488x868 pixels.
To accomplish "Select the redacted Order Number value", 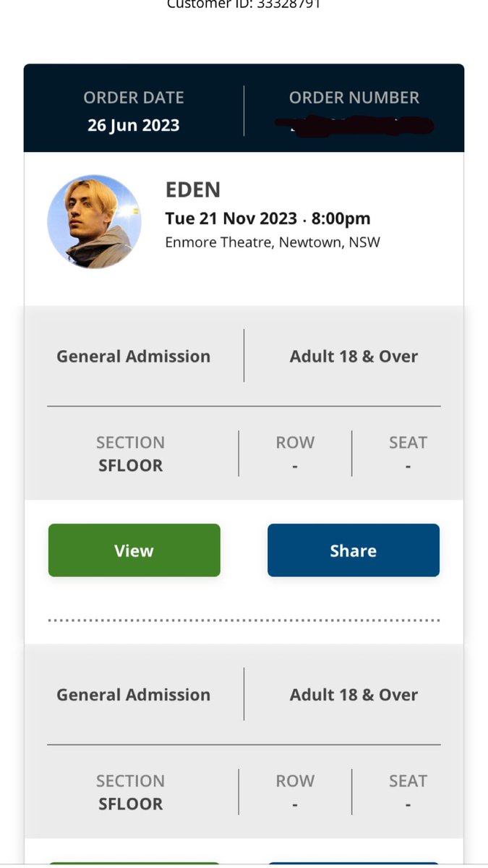I will (x=354, y=125).
